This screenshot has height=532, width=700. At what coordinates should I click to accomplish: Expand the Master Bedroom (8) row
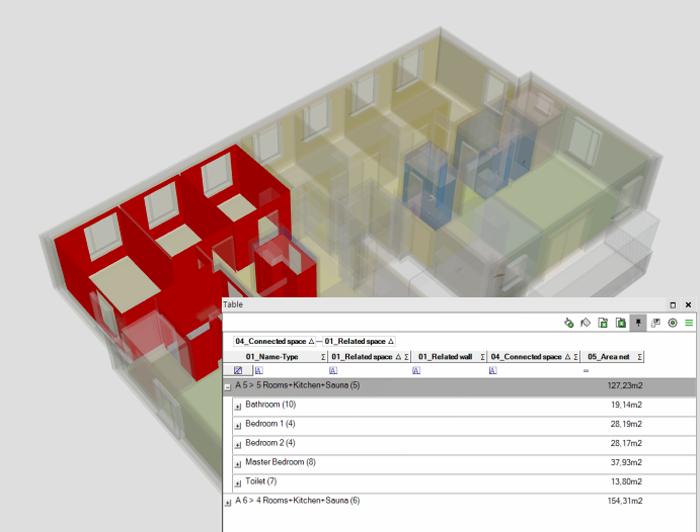pyautogui.click(x=238, y=464)
